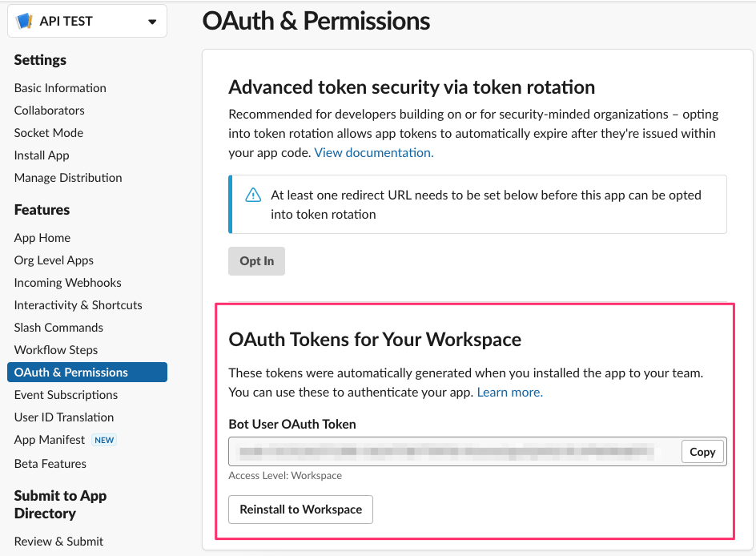This screenshot has height=556, width=756.
Task: Click the warning triangle alert icon
Action: coord(253,195)
